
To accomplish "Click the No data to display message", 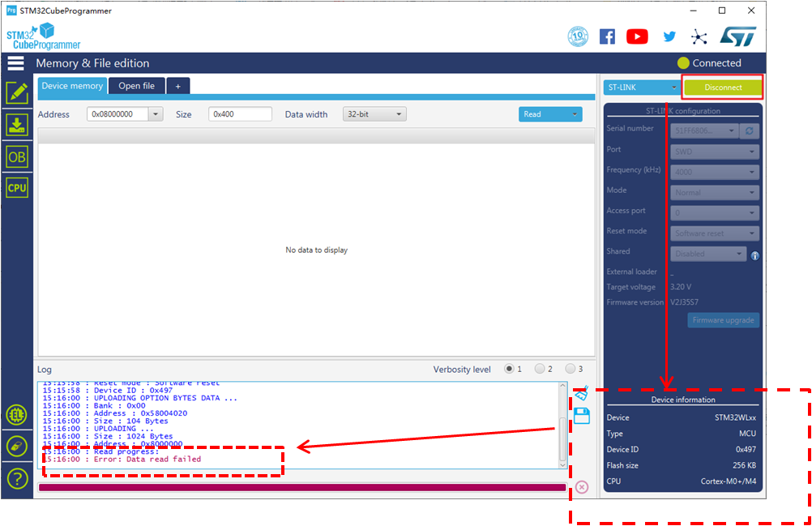I will pyautogui.click(x=316, y=250).
